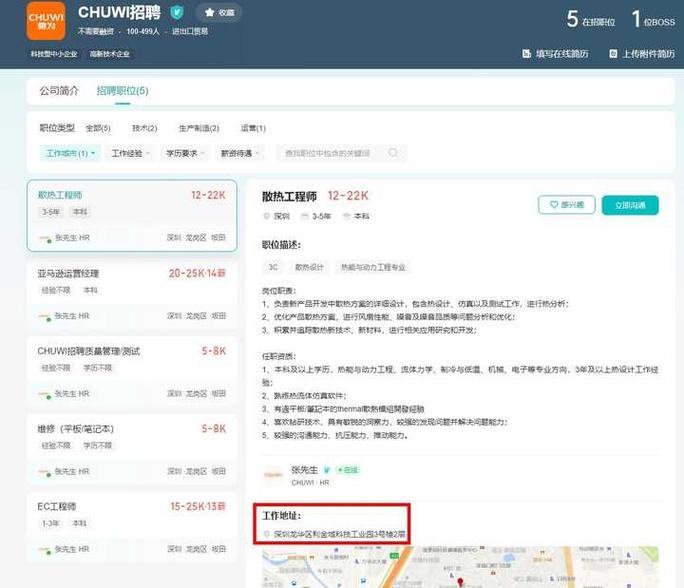
Task: Click the 15-25K·13薪 salary text
Action: [198, 506]
